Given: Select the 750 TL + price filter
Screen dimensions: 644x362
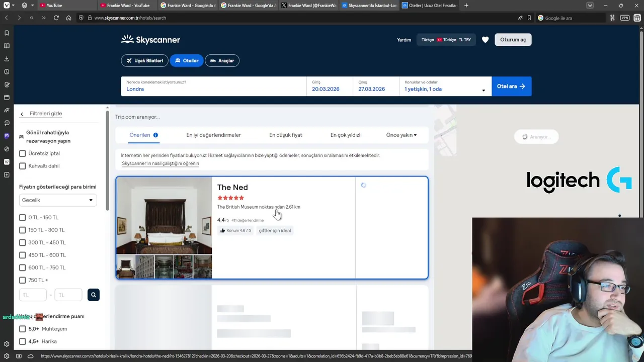Looking at the screenshot, I should [x=22, y=280].
